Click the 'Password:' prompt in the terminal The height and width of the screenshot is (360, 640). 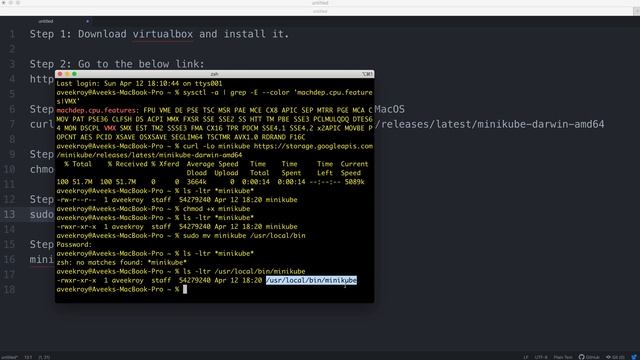pos(74,245)
